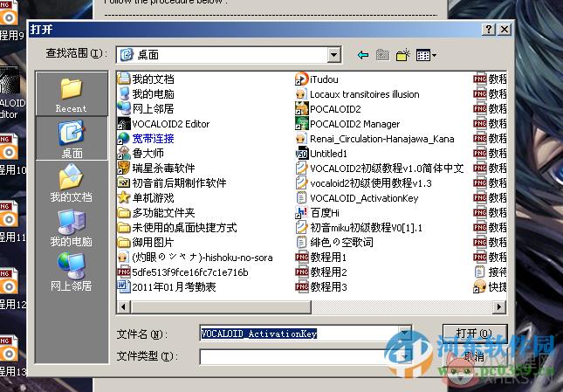Select Untitled1 VSQ file
The image size is (563, 392).
tap(321, 154)
